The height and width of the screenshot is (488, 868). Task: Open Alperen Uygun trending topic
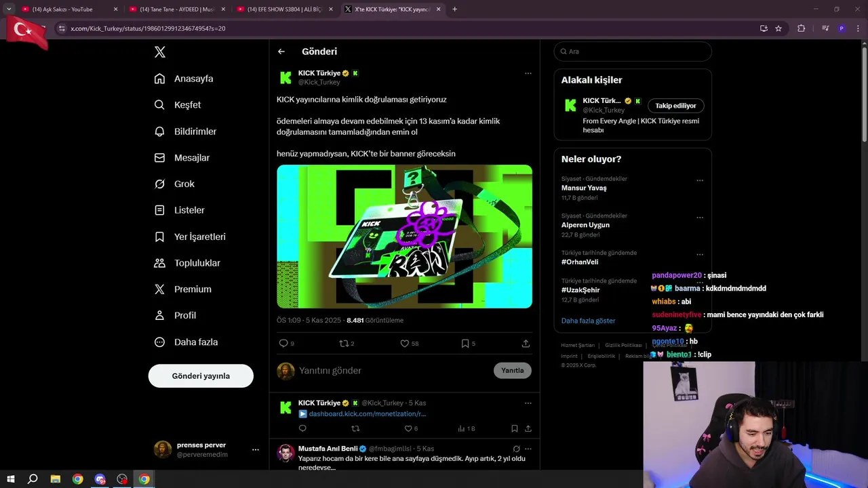[x=585, y=225]
